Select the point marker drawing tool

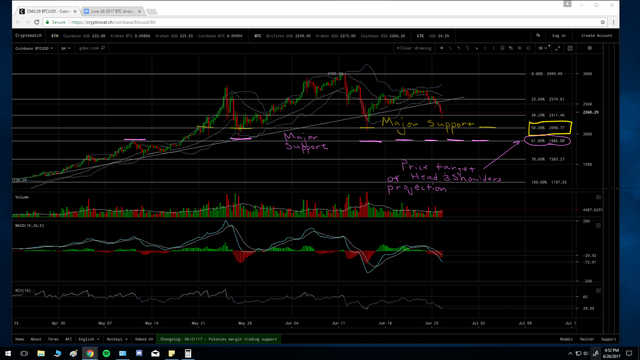[442, 48]
